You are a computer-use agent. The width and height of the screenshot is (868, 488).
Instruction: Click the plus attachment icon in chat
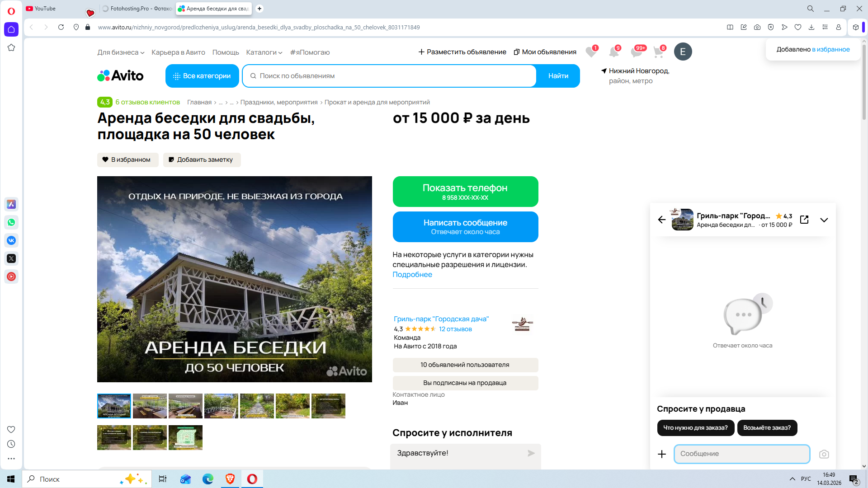pyautogui.click(x=662, y=454)
